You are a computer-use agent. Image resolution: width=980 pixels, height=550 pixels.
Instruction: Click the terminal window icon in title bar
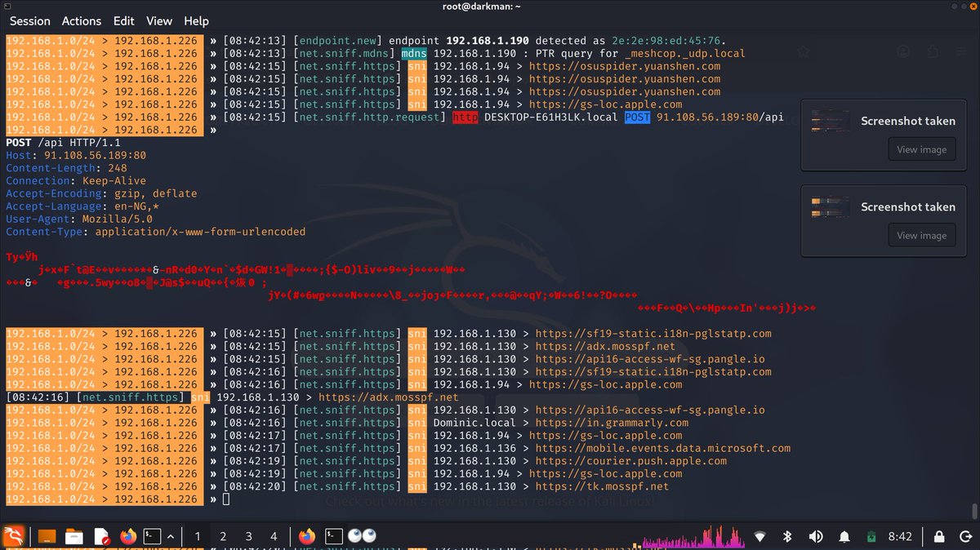(8, 6)
